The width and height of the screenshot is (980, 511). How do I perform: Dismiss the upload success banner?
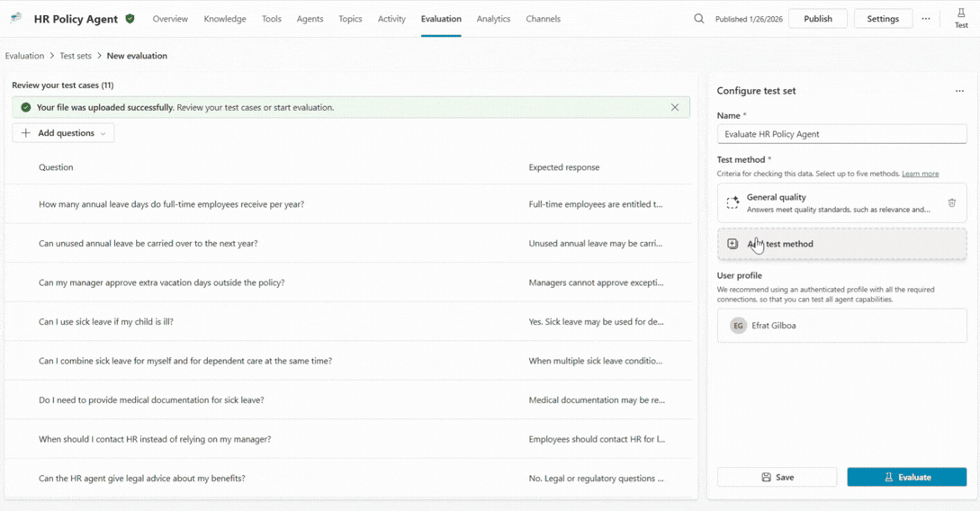(675, 107)
